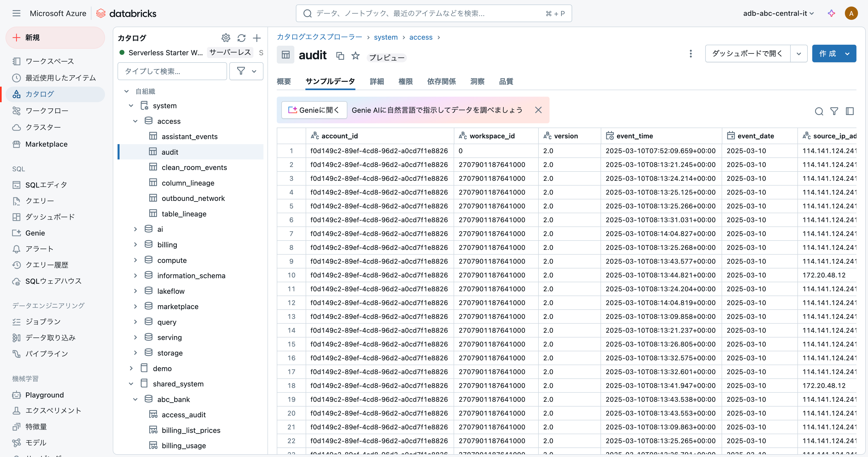
Task: Filter sample data with funnel icon
Action: tap(834, 111)
